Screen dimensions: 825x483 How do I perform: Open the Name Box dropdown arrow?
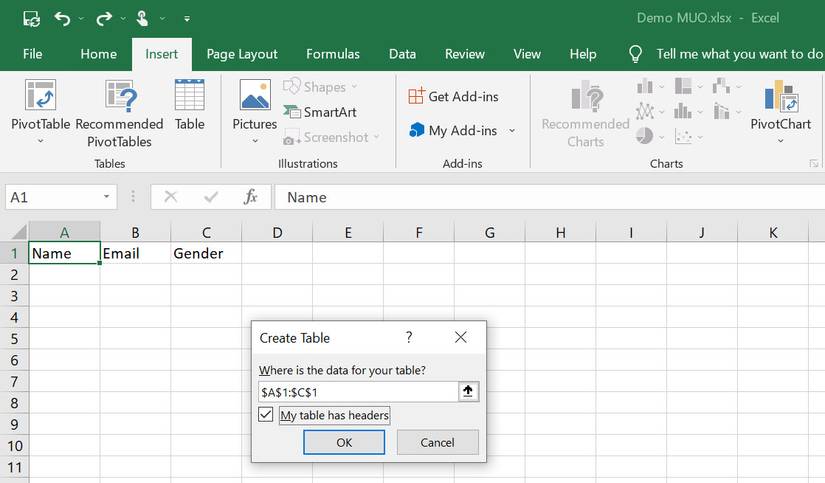click(106, 197)
